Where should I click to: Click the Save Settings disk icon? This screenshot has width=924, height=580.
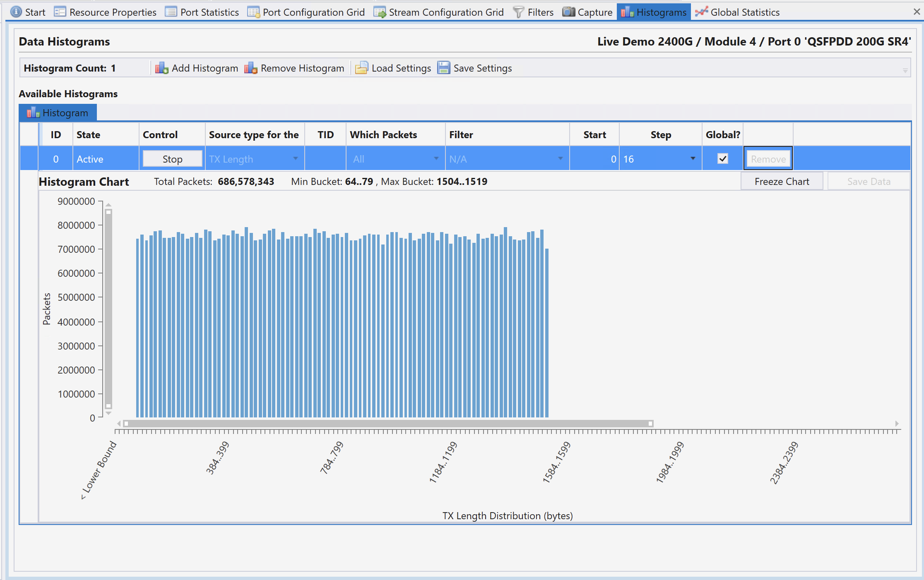(x=444, y=68)
